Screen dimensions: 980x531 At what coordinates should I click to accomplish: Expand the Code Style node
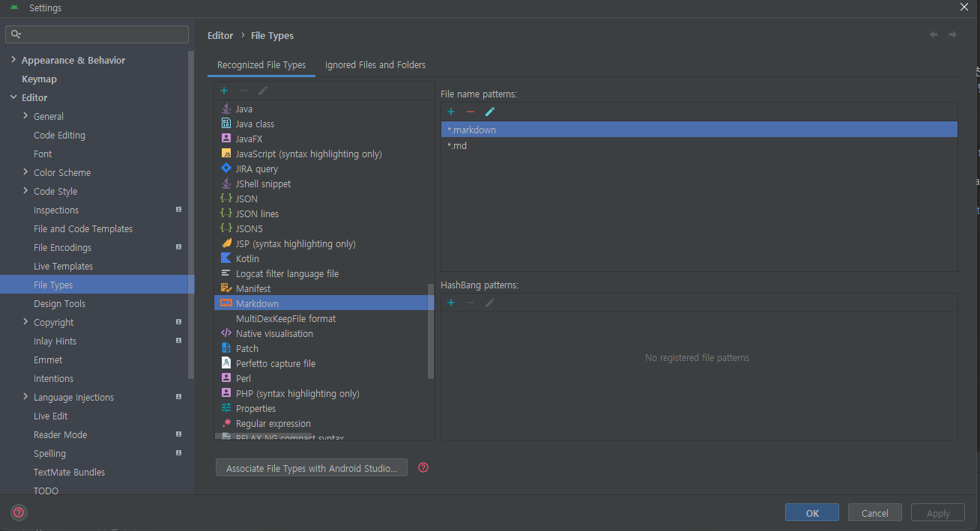25,191
